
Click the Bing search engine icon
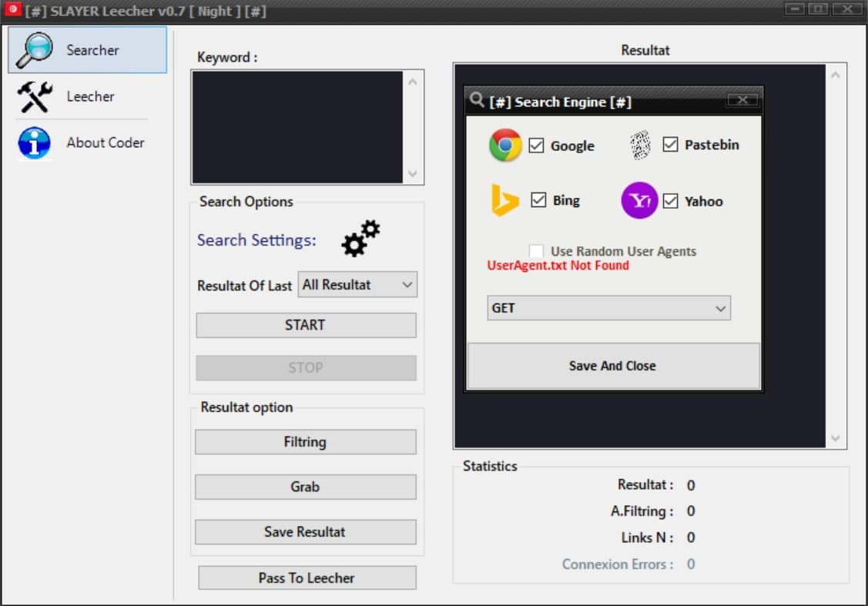coord(503,200)
